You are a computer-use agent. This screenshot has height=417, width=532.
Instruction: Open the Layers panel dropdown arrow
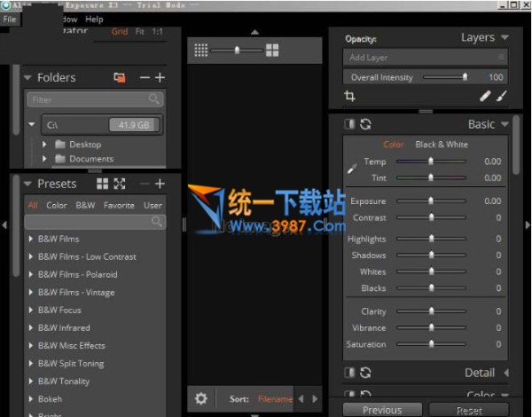(505, 37)
